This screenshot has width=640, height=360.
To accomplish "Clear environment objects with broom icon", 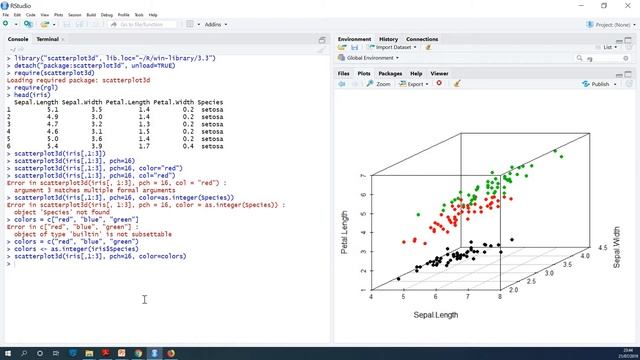I will 428,47.
